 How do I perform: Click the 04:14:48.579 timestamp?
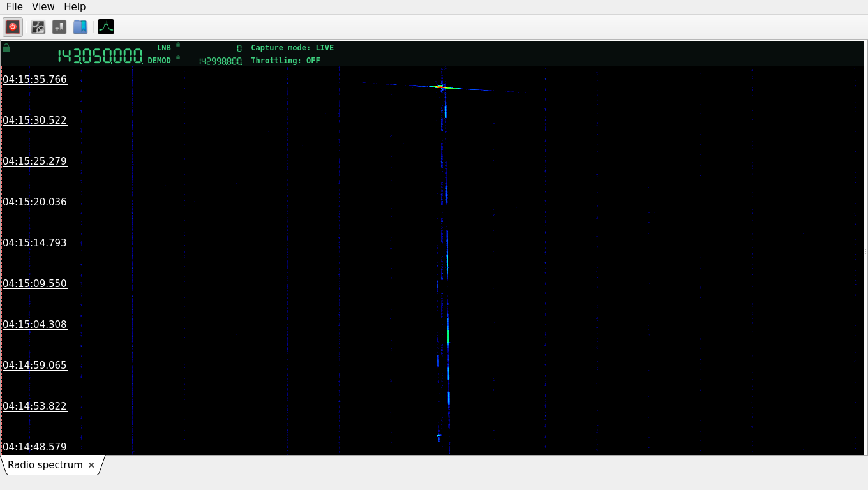point(34,447)
